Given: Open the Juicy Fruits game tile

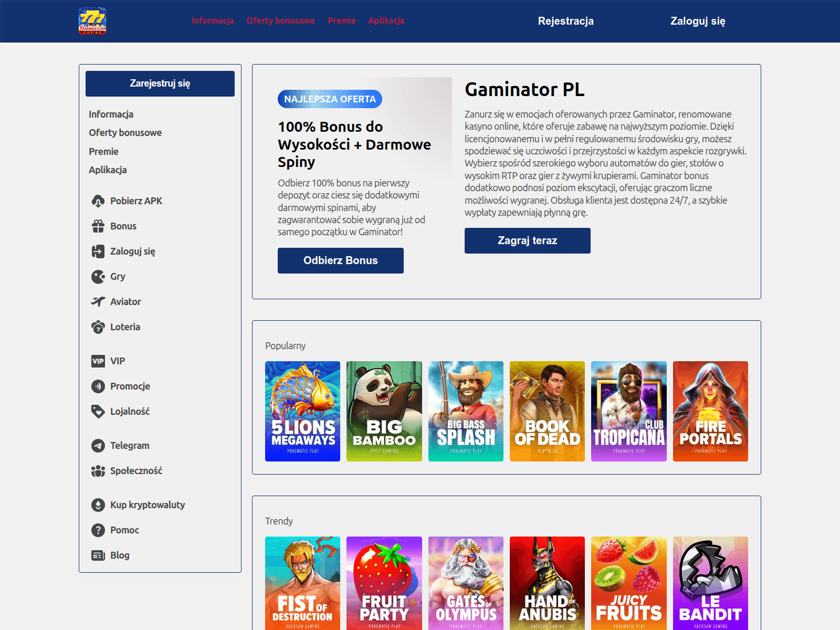Looking at the screenshot, I should [629, 583].
